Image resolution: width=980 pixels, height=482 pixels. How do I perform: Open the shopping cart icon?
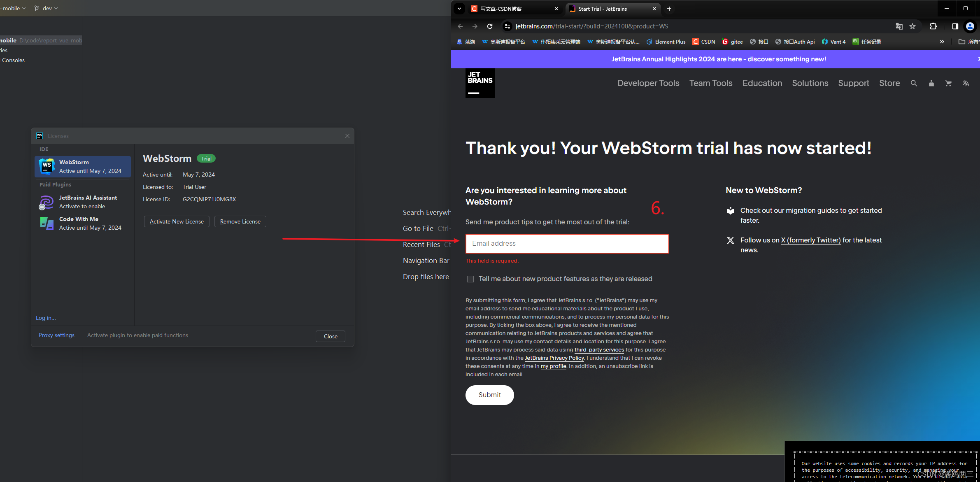click(948, 83)
